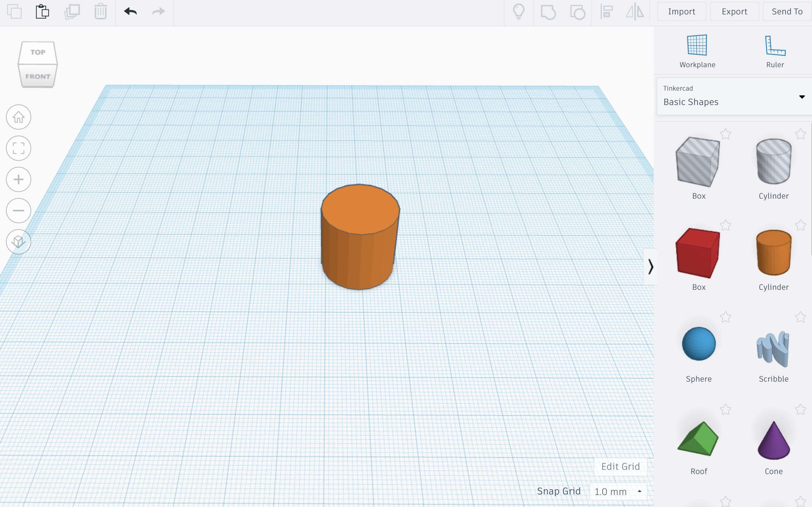Open the Align tool
The width and height of the screenshot is (812, 507).
click(x=607, y=12)
